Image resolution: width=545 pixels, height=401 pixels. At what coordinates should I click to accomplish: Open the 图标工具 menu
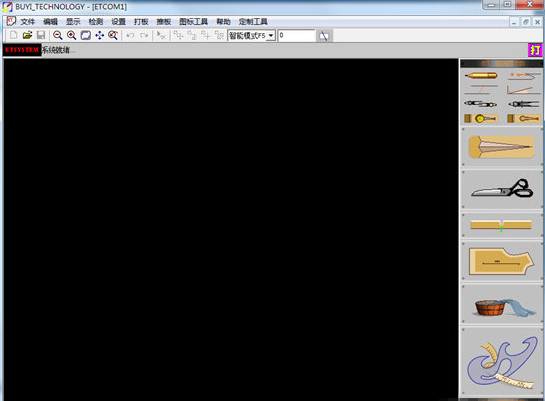tap(193, 22)
